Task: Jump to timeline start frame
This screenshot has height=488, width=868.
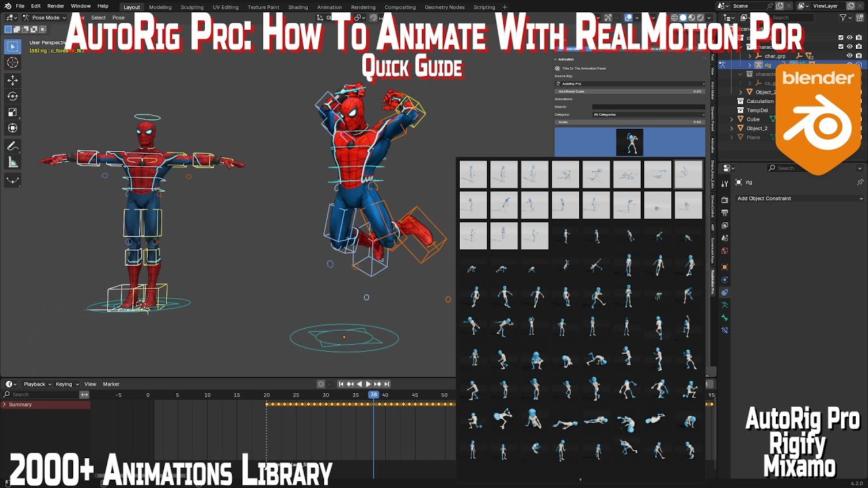Action: (x=341, y=384)
